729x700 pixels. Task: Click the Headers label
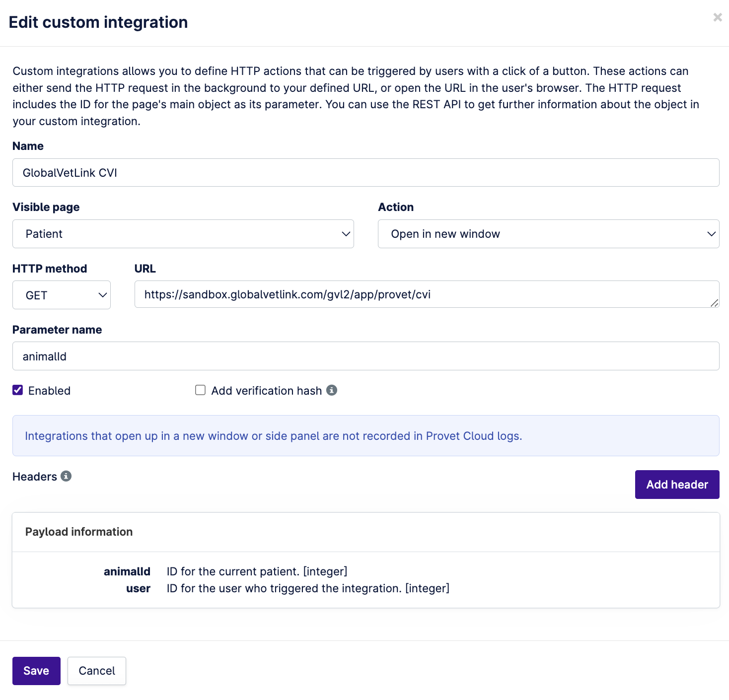point(35,477)
